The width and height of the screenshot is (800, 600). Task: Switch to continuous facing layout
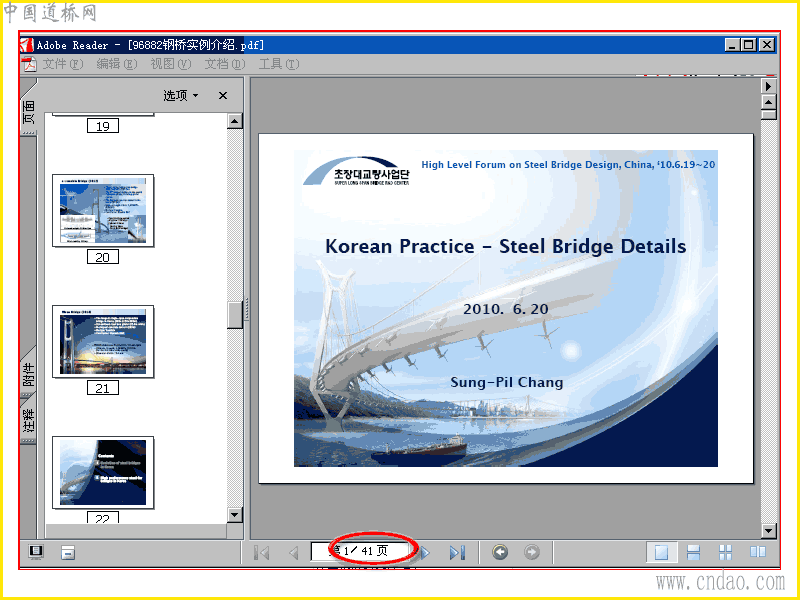(x=725, y=552)
